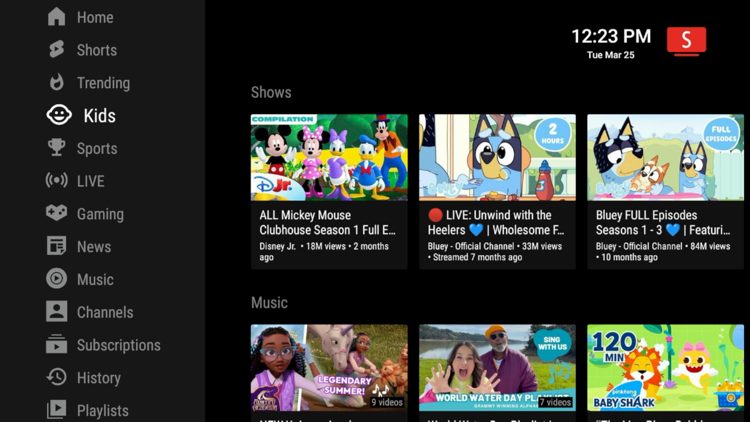Click the News newspaper icon
Viewport: 750px width, 422px height.
(57, 246)
